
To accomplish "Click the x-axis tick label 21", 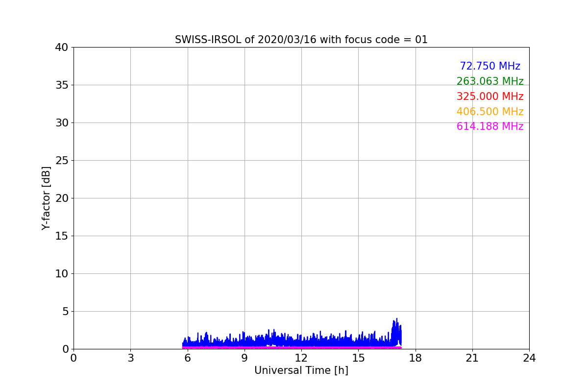I will click(472, 358).
